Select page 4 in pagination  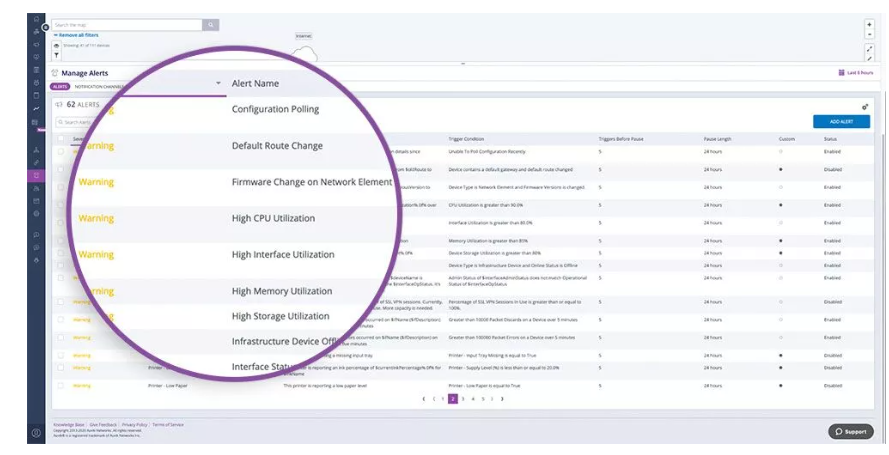473,399
